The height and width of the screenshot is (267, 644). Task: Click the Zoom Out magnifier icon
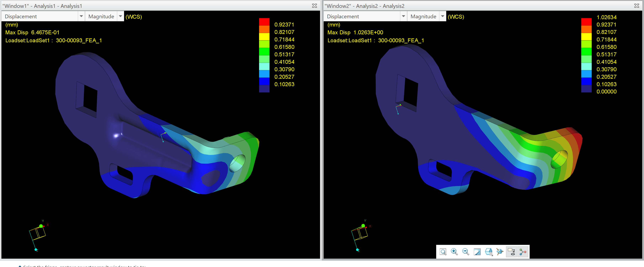click(x=465, y=252)
